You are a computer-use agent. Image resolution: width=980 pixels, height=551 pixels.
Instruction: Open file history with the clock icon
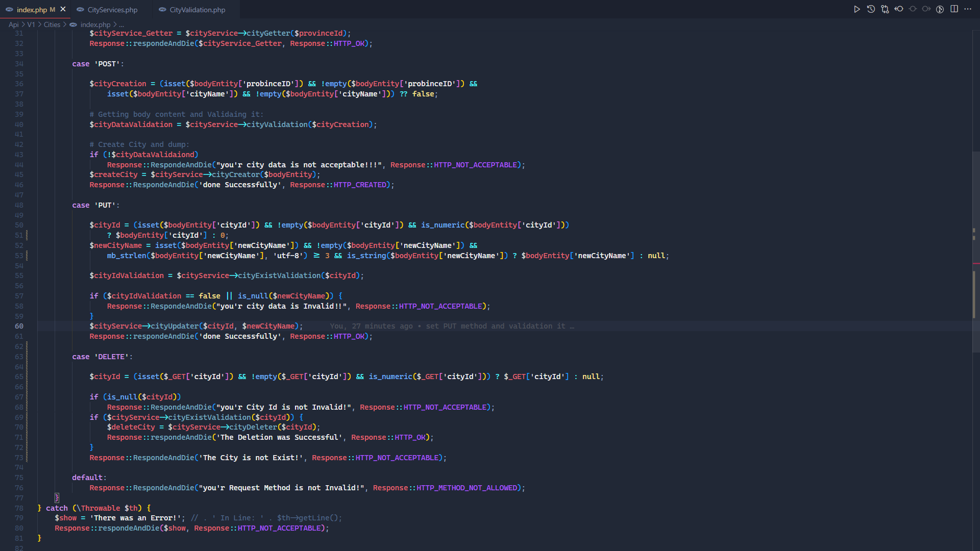pos(871,9)
